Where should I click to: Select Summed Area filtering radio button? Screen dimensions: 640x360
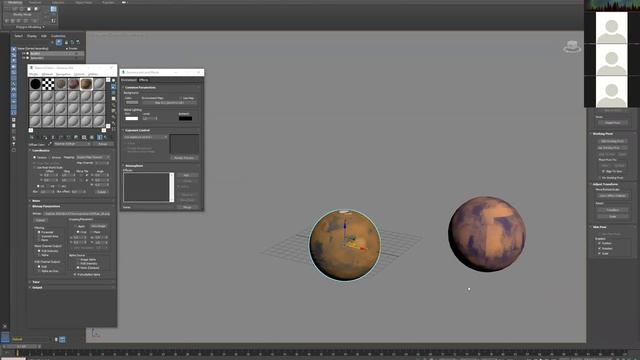point(39,236)
